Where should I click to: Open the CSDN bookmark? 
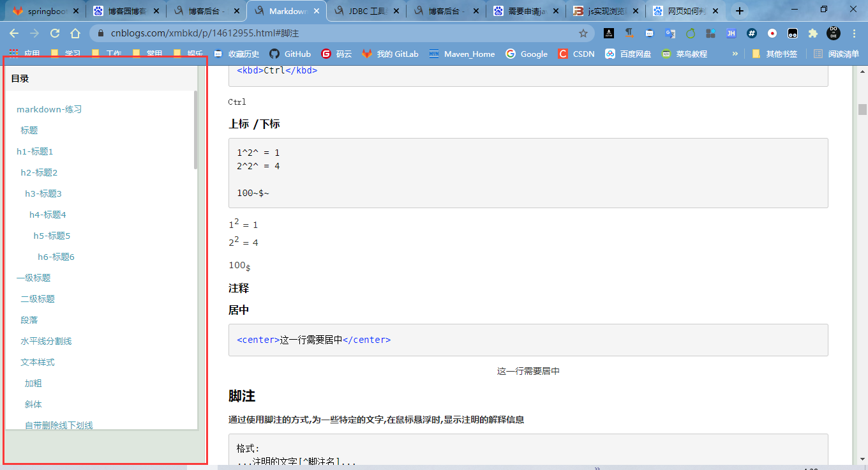[x=576, y=54]
